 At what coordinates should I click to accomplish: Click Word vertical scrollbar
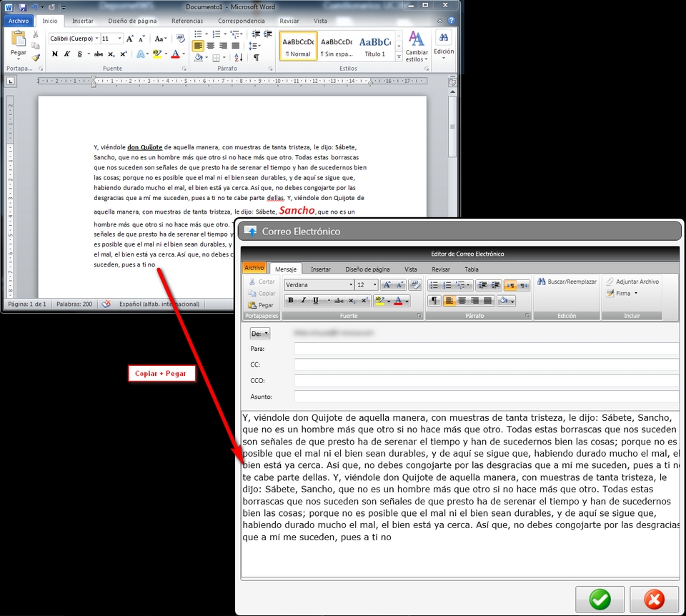(x=452, y=127)
